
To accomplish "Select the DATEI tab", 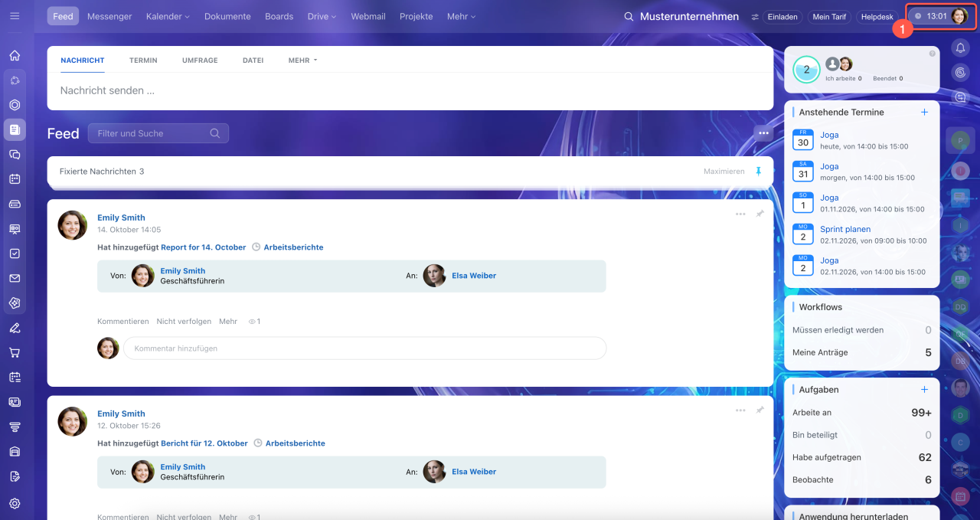I will coord(253,60).
